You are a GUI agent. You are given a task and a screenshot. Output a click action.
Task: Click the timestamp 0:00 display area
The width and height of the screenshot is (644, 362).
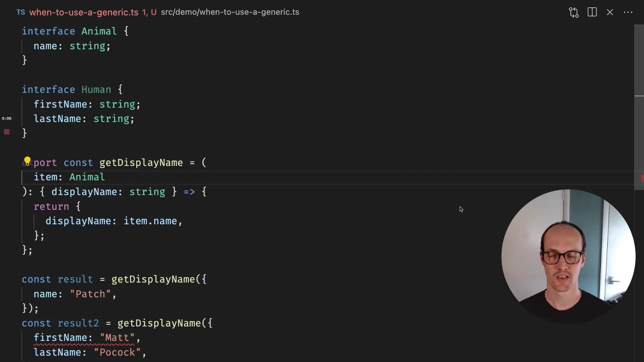[7, 118]
